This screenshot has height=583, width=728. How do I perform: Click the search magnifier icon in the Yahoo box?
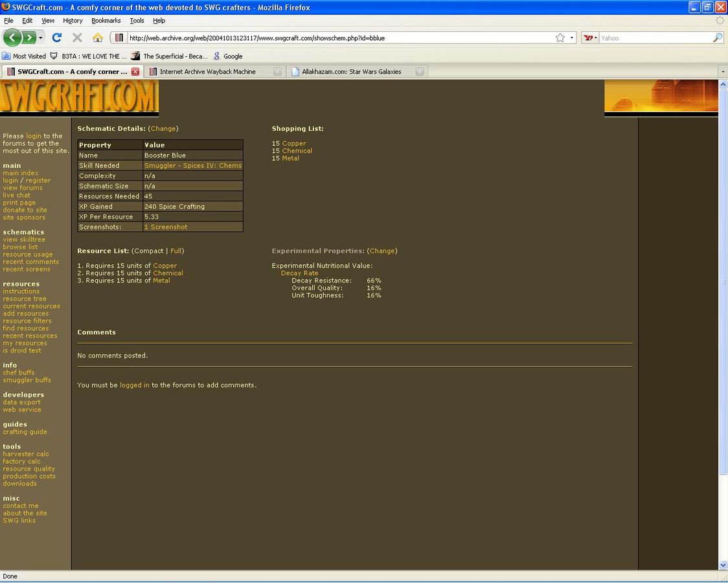pos(717,38)
